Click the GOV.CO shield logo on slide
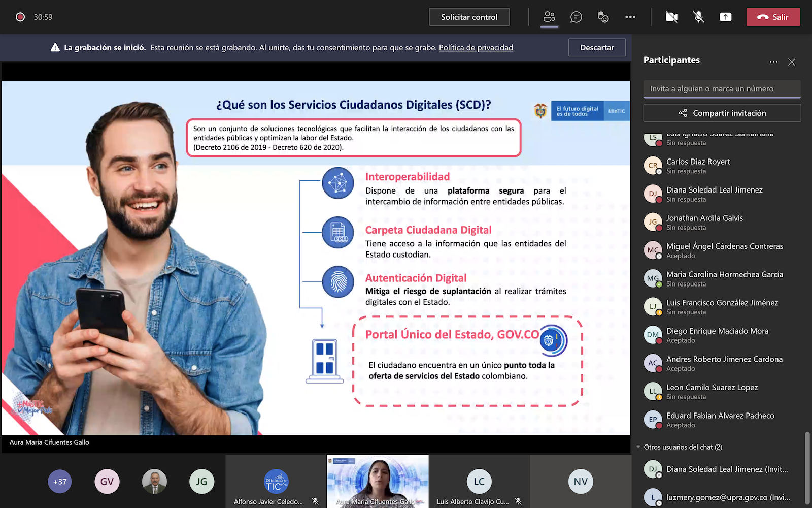Viewport: 812px width, 508px height. pos(553,340)
